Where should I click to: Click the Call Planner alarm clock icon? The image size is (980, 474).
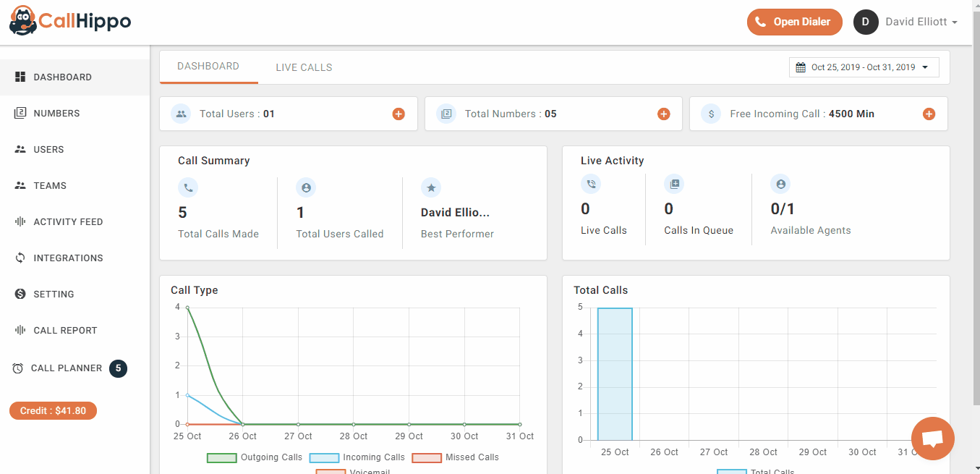coord(18,368)
